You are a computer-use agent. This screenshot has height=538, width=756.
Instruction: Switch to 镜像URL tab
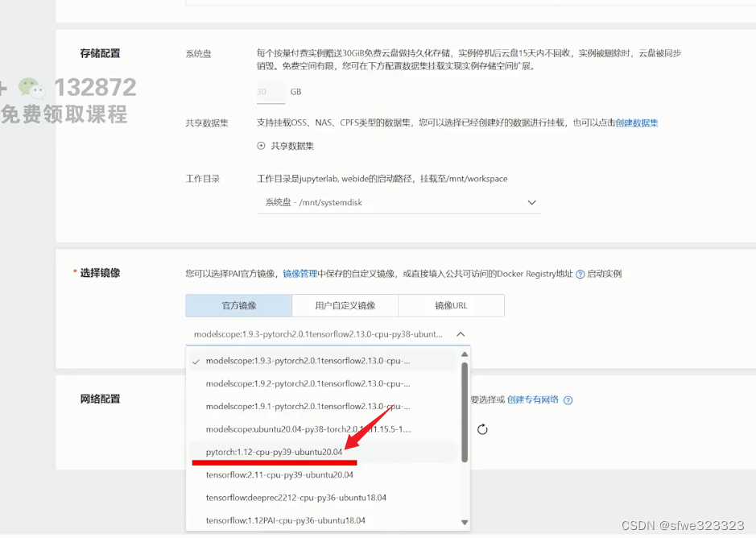(452, 305)
